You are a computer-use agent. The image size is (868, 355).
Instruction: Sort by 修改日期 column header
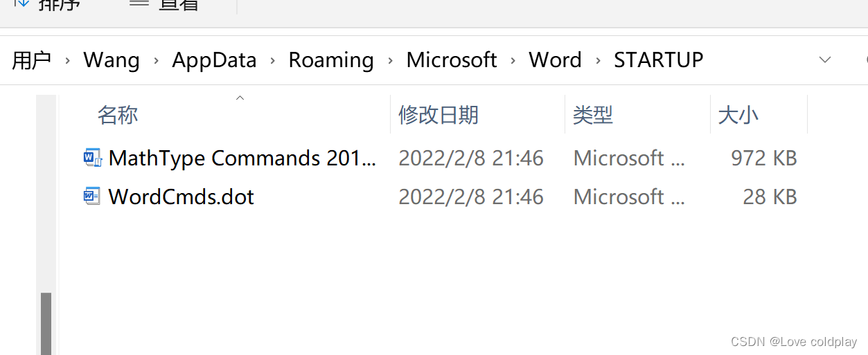[439, 115]
